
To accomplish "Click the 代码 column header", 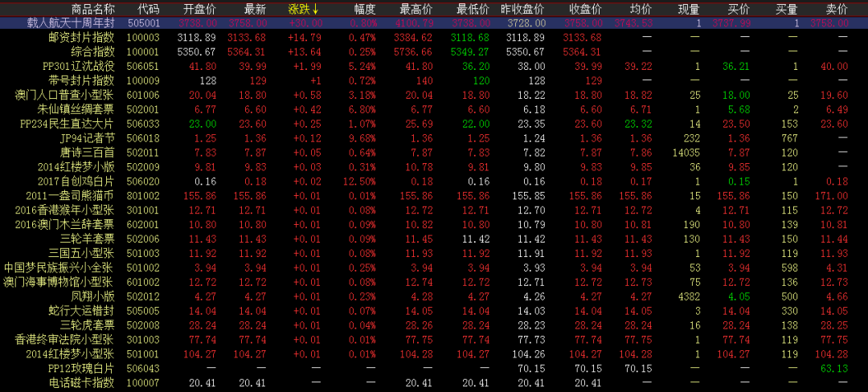I will [148, 10].
